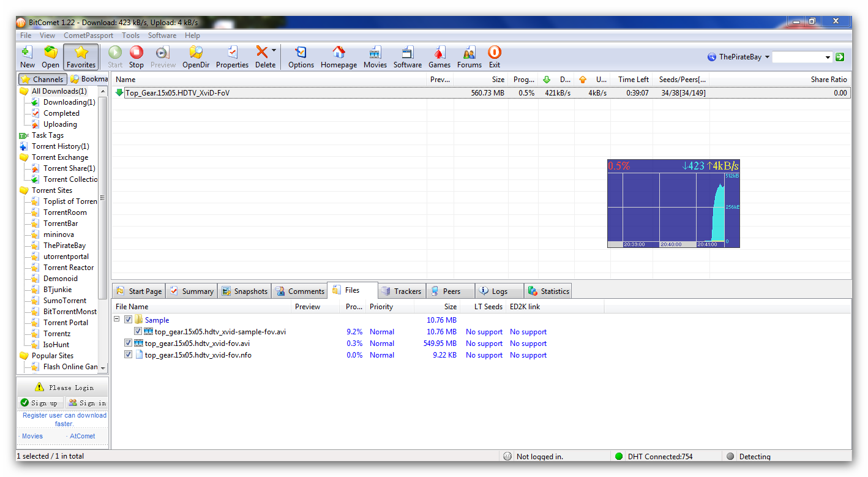Follow the AtComet link
The width and height of the screenshot is (868, 477).
click(82, 437)
